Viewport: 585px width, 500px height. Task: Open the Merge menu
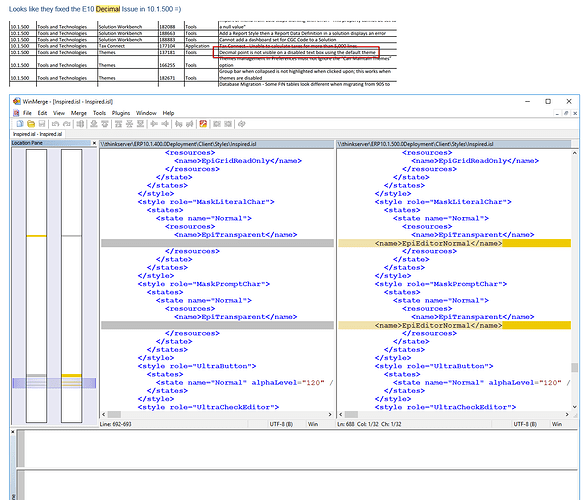78,113
